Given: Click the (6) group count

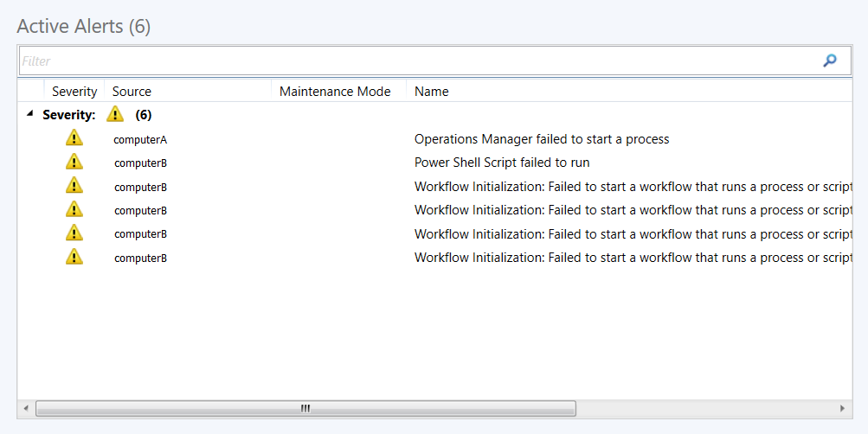Looking at the screenshot, I should pos(144,115).
